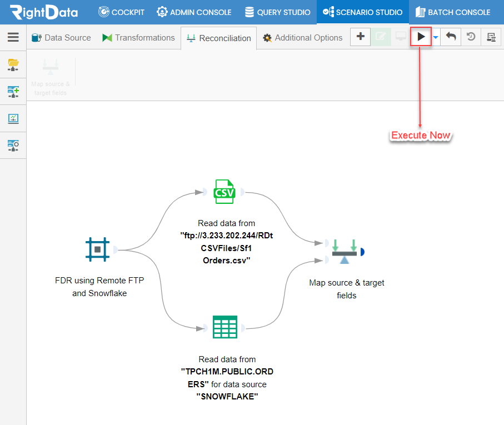Select Scenario Studio in top navigation

362,12
